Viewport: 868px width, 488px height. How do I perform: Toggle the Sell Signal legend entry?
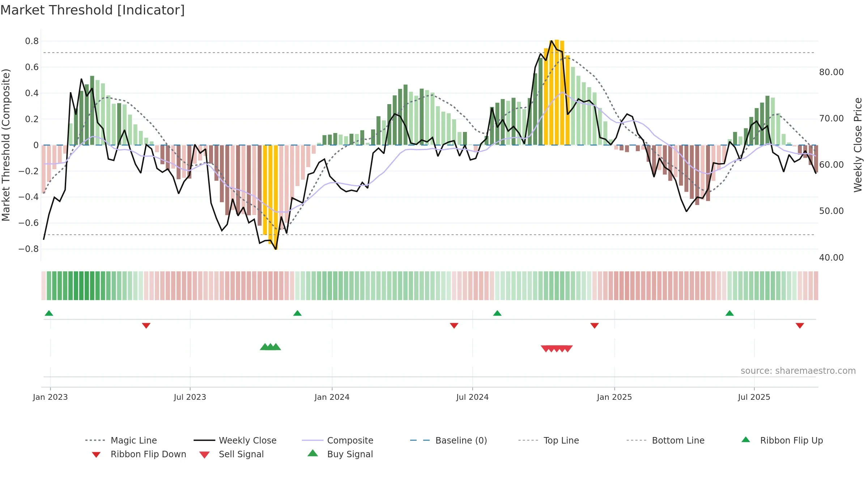[x=231, y=454]
